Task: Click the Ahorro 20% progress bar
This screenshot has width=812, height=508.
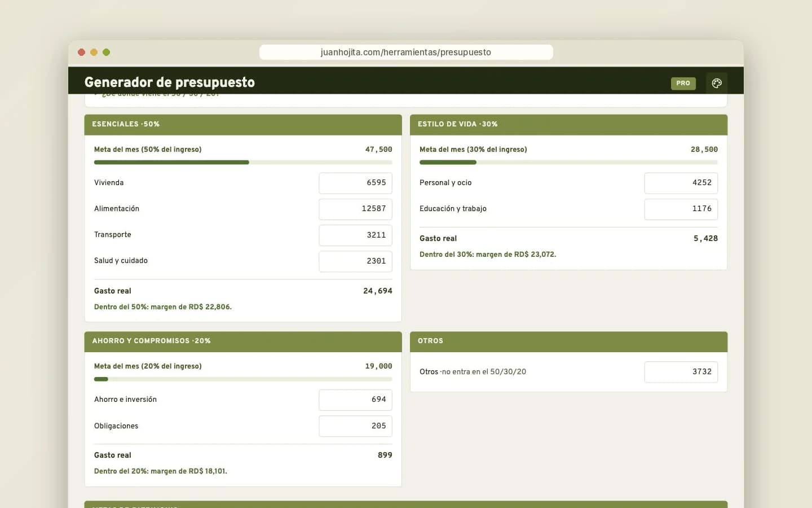Action: 243,379
